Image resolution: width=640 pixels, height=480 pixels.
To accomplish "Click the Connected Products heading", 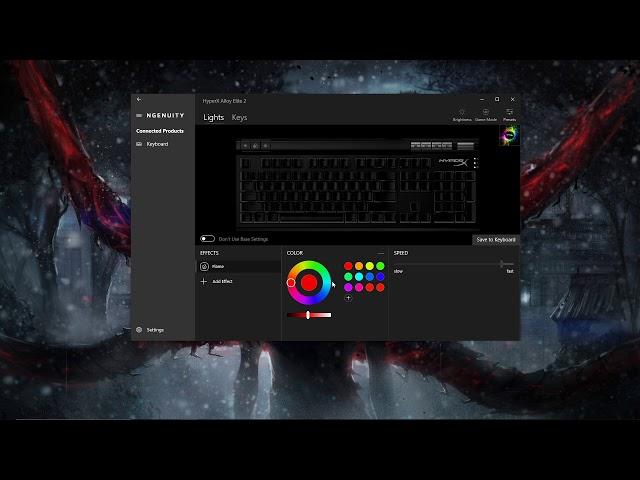I will [x=160, y=131].
